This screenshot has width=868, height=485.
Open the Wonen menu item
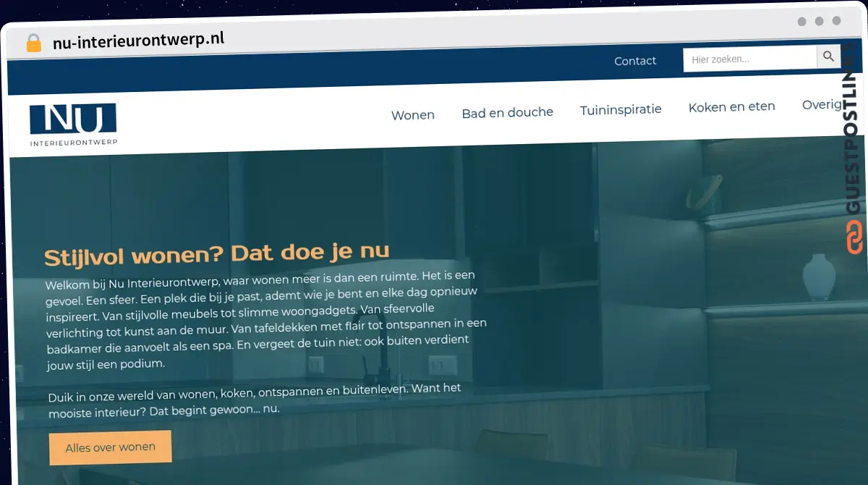[413, 115]
